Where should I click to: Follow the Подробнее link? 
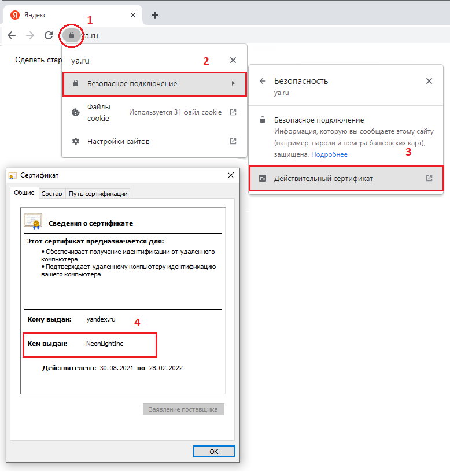point(329,154)
